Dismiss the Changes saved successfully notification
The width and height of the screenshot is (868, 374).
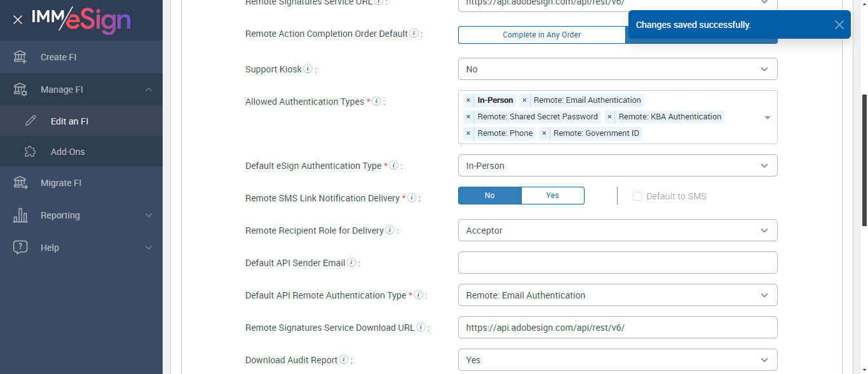pos(839,25)
